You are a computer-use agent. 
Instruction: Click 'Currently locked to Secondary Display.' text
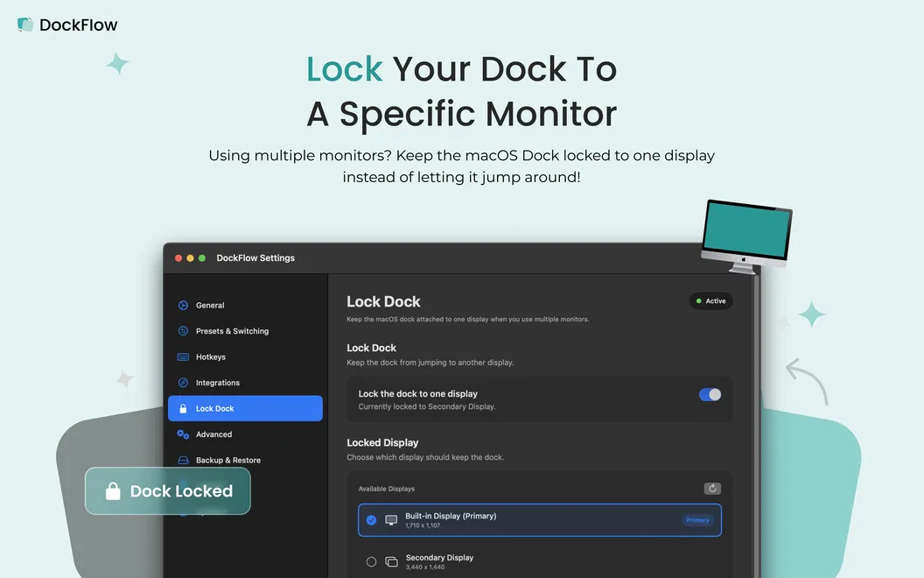[x=427, y=406]
